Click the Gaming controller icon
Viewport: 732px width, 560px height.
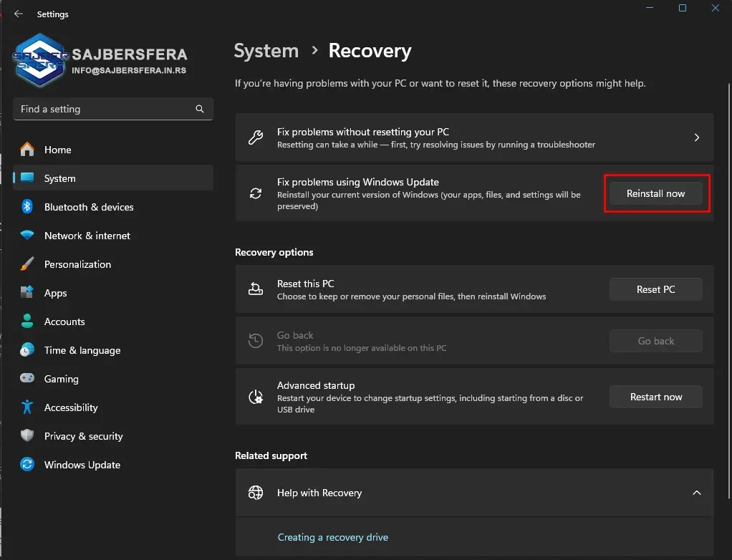click(x=27, y=379)
